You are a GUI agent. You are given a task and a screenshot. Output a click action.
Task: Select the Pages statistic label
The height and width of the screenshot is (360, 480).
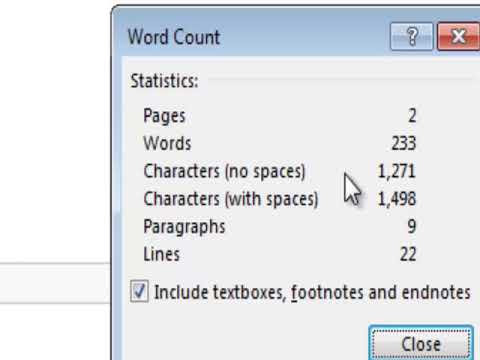pos(164,116)
